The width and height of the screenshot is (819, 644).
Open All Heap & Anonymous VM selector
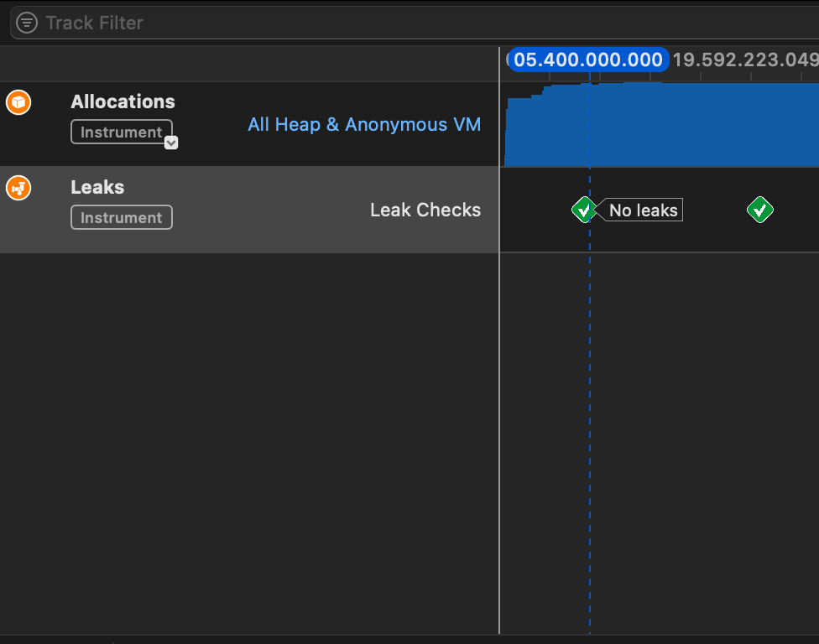point(364,125)
